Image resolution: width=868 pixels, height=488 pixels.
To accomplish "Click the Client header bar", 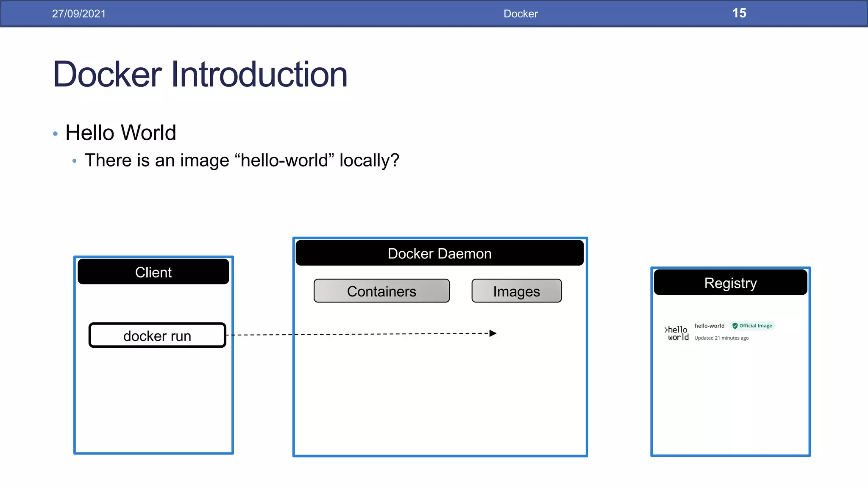I will click(x=153, y=272).
